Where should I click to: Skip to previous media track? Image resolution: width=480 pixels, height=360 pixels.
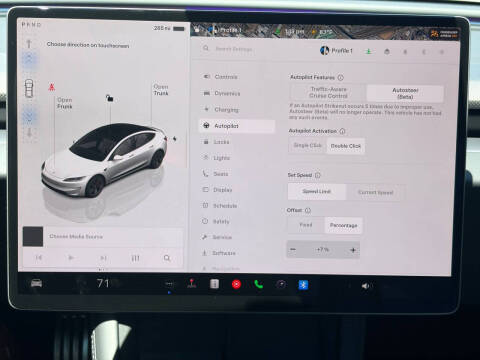(39, 257)
